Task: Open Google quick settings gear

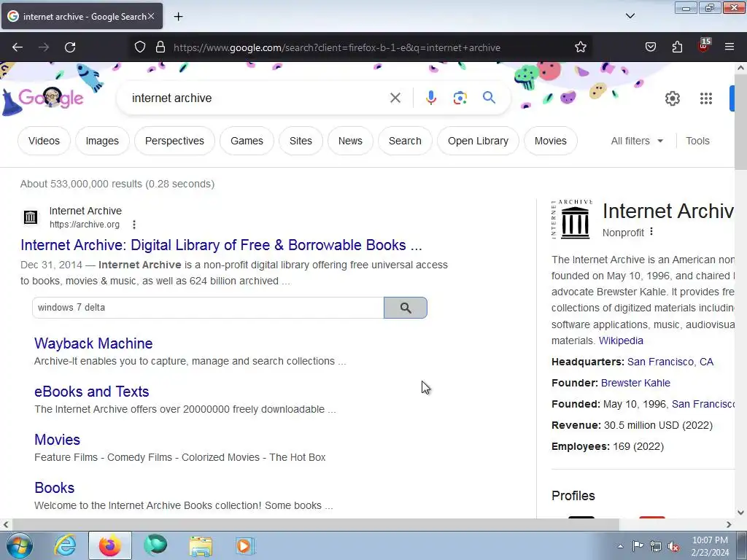Action: tap(672, 98)
